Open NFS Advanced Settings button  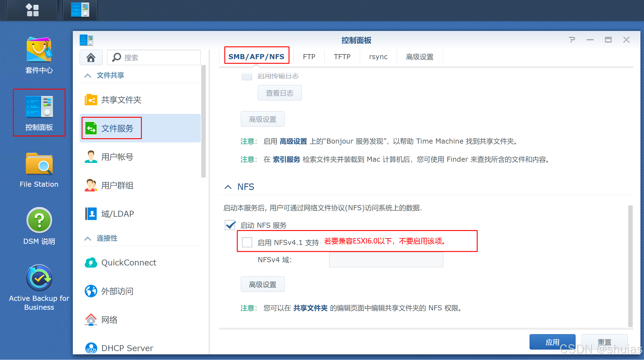(x=263, y=284)
